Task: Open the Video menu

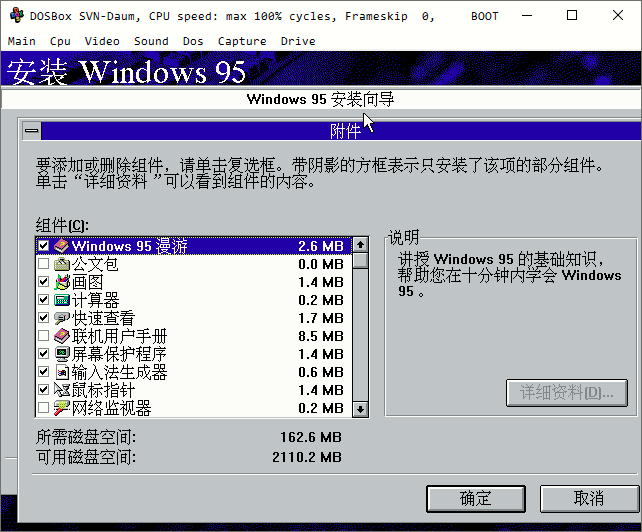Action: pyautogui.click(x=102, y=41)
